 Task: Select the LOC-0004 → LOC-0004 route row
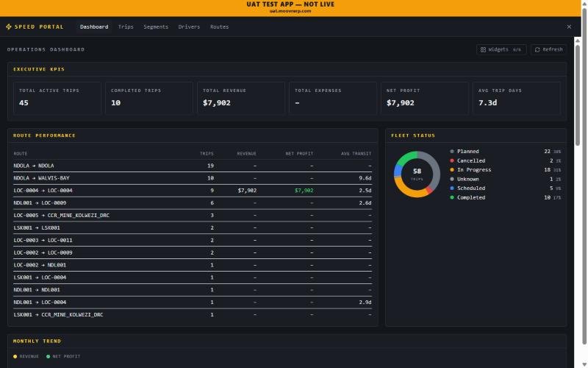tap(193, 191)
